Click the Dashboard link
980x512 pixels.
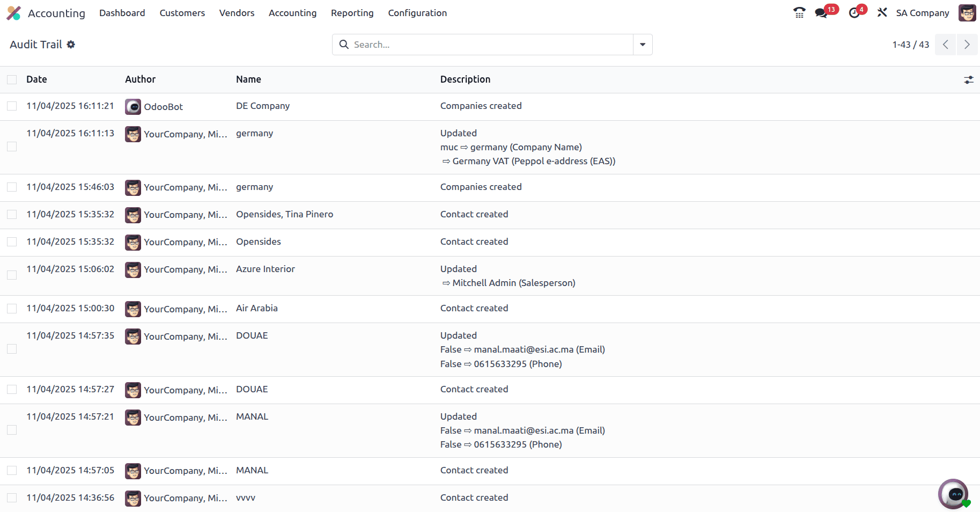point(122,13)
